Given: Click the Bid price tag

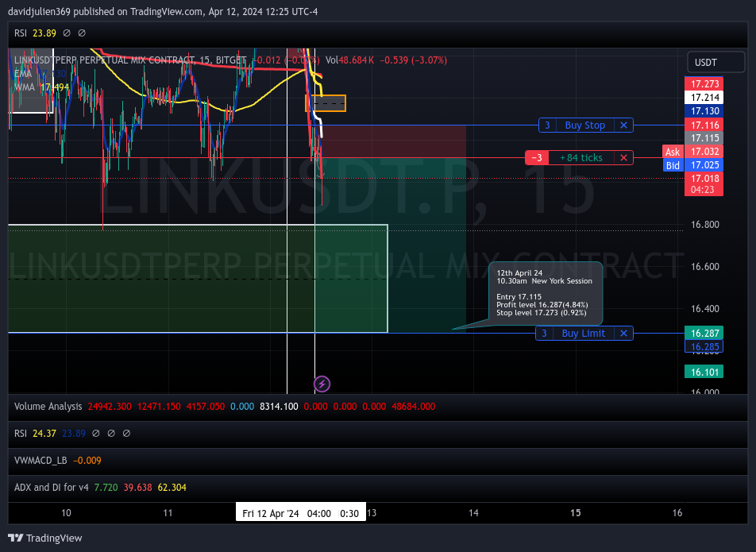Looking at the screenshot, I should coord(673,165).
